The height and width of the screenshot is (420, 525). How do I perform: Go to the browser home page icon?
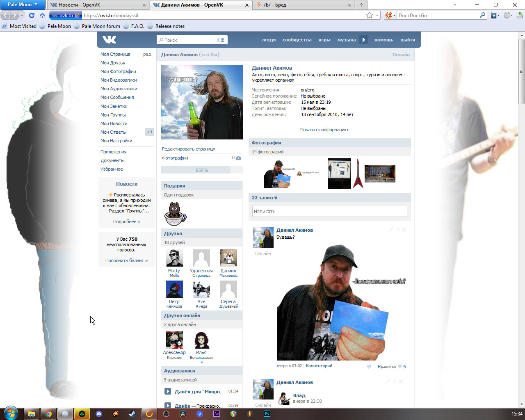click(42, 15)
